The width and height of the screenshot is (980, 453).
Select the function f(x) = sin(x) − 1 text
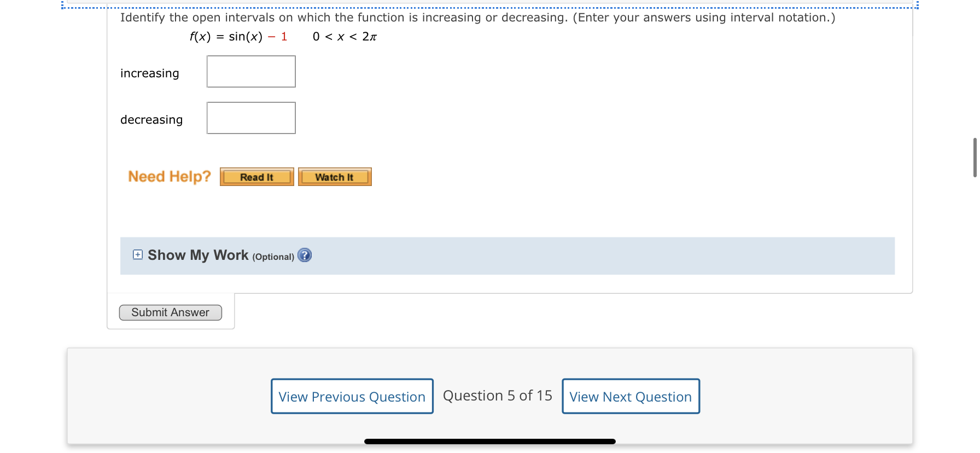(x=238, y=37)
